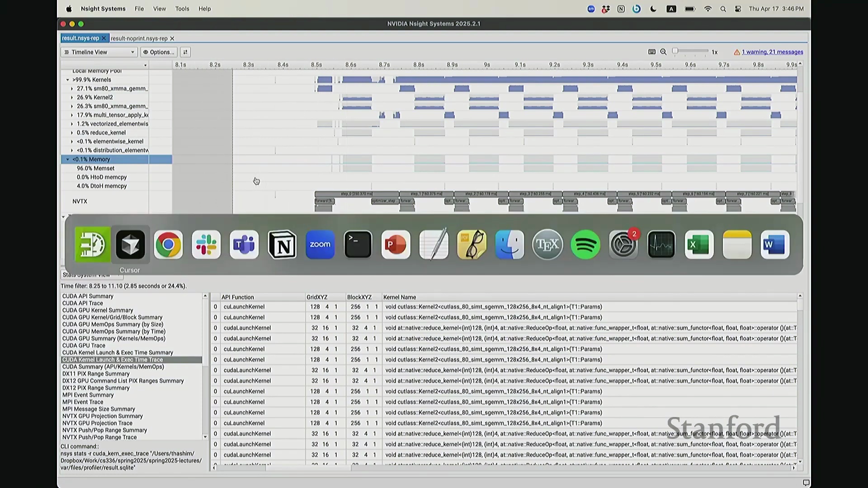Click the timeline zoom slider handle
Viewport: 868px width, 488px height.
(x=675, y=51)
